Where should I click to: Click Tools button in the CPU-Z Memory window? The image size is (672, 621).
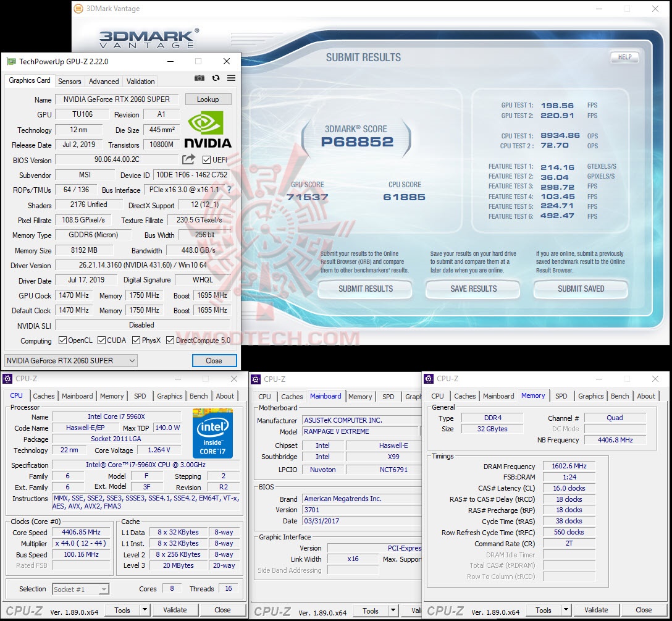pyautogui.click(x=543, y=609)
